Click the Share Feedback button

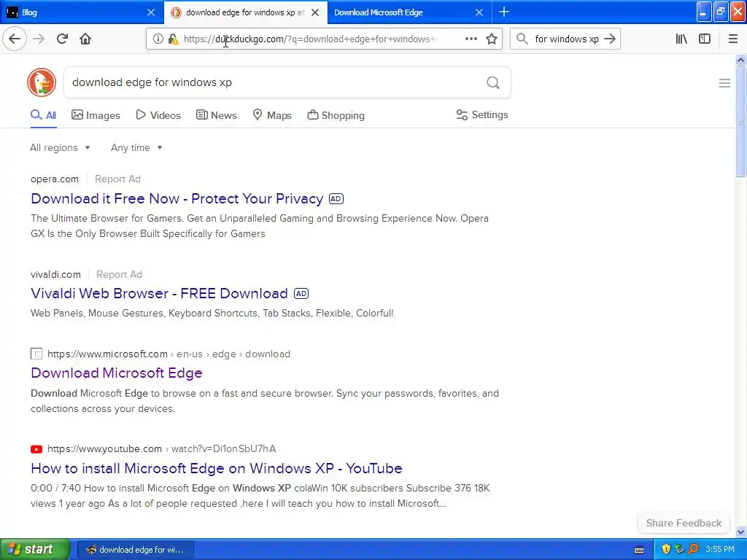684,523
